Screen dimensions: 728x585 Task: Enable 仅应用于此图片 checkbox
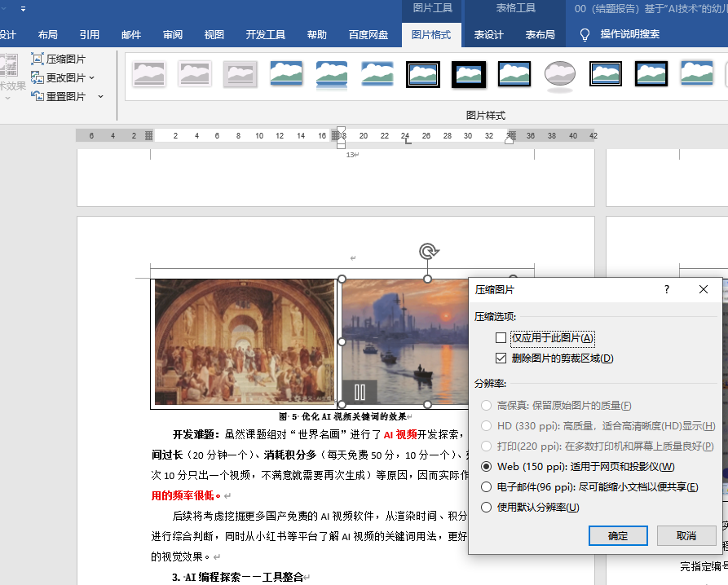501,338
